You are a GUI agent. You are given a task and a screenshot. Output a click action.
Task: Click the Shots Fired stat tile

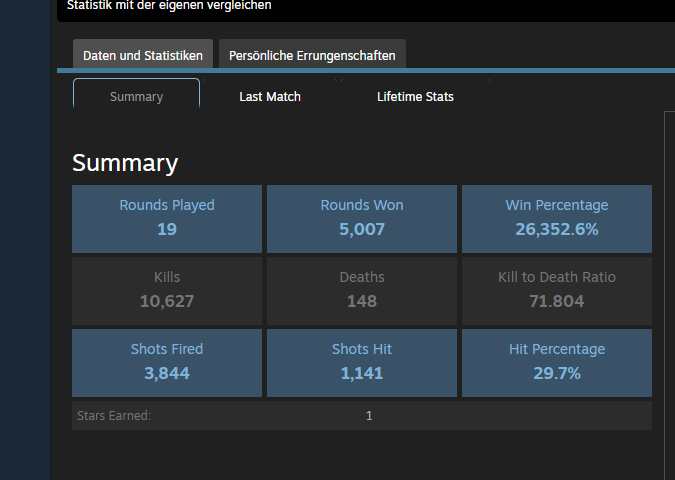coord(167,362)
